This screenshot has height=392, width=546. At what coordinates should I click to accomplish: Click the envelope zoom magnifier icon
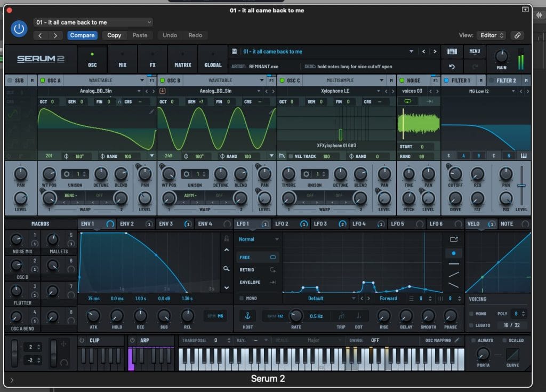pos(226,269)
